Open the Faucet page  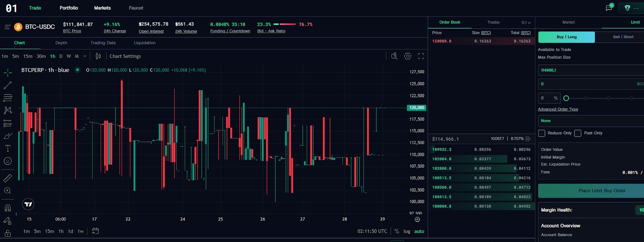pos(136,8)
